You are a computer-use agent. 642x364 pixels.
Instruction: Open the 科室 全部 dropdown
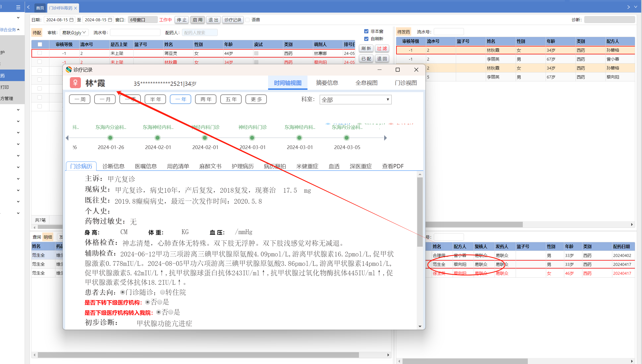coord(355,100)
